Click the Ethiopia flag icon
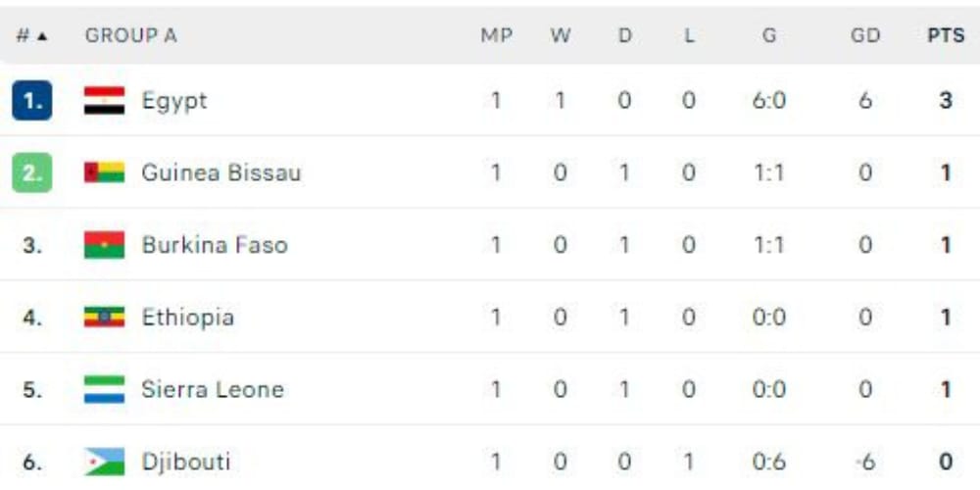 tap(105, 317)
